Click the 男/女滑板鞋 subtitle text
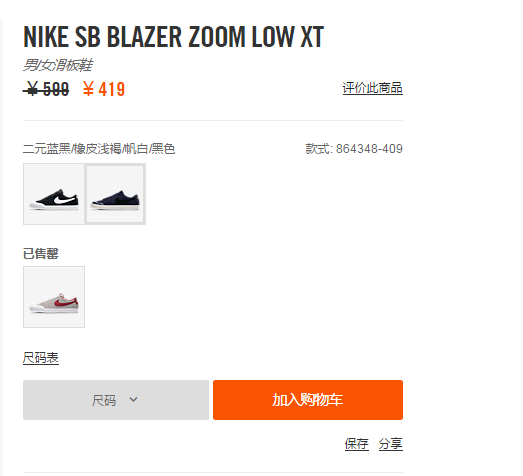523x476 pixels. click(58, 65)
